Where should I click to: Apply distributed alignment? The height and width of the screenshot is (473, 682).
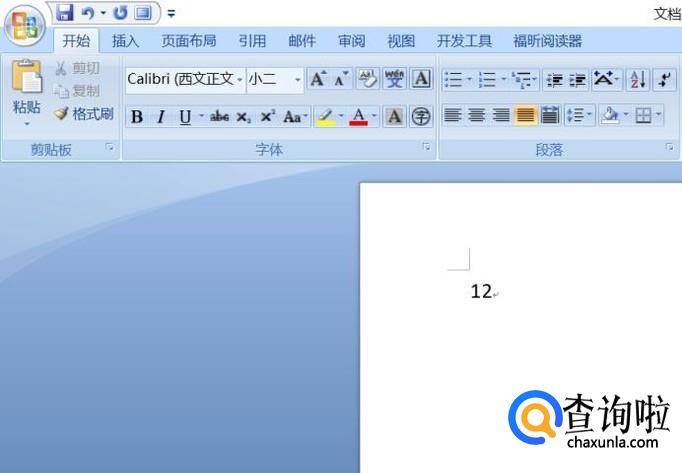[x=550, y=115]
